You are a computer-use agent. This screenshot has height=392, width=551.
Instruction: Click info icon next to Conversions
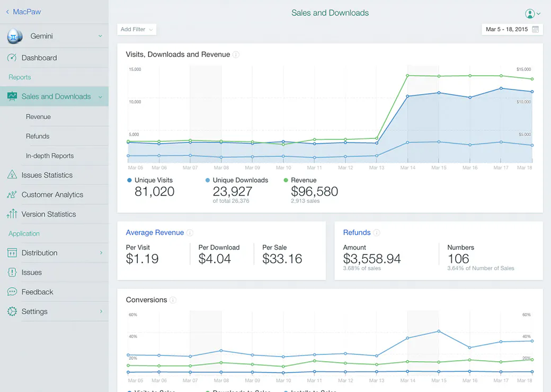[173, 300]
